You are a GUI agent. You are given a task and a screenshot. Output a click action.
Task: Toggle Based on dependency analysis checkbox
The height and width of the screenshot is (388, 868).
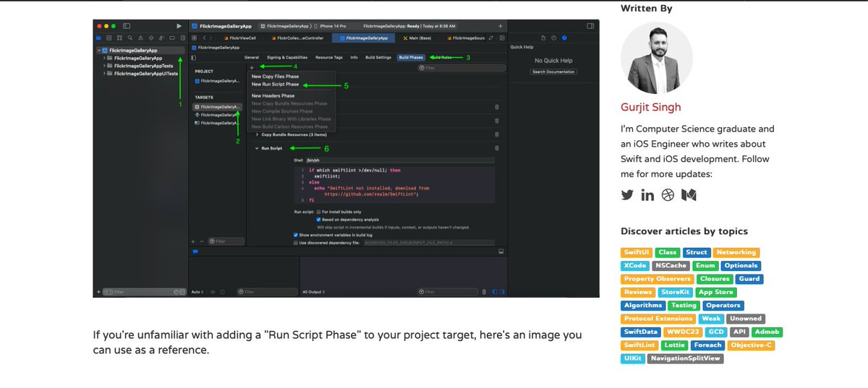pos(319,219)
